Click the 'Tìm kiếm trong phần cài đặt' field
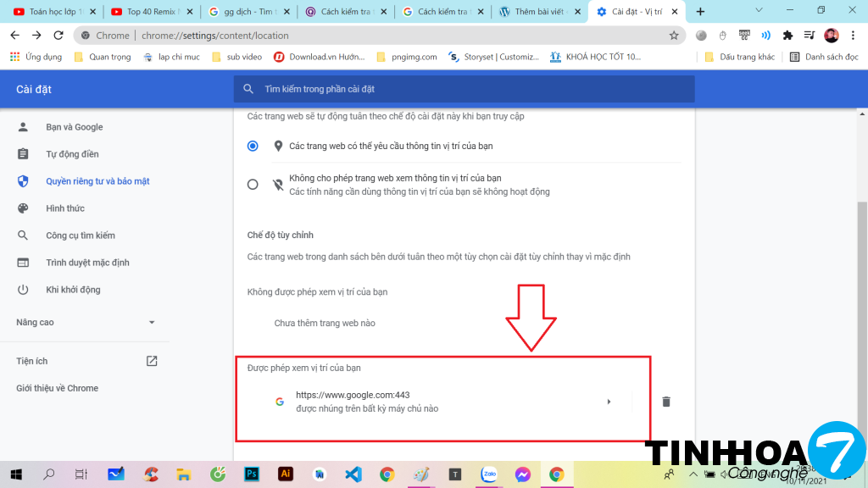 pos(475,89)
